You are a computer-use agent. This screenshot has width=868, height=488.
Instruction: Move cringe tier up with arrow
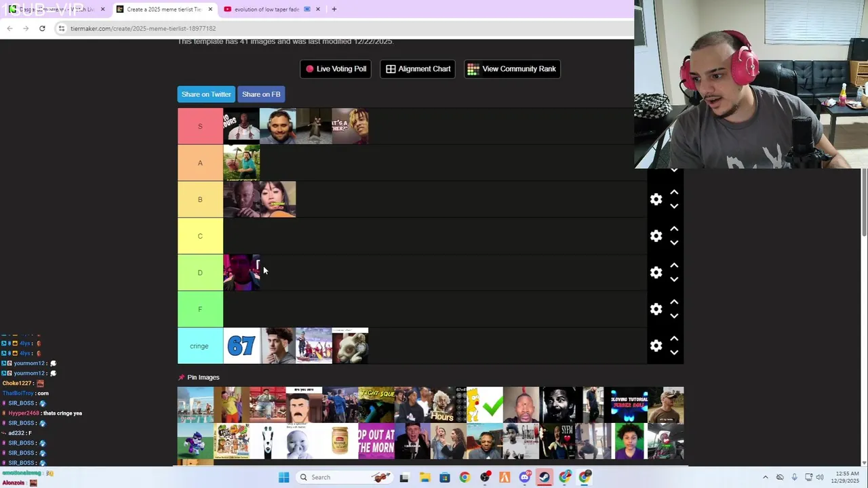[x=674, y=339]
